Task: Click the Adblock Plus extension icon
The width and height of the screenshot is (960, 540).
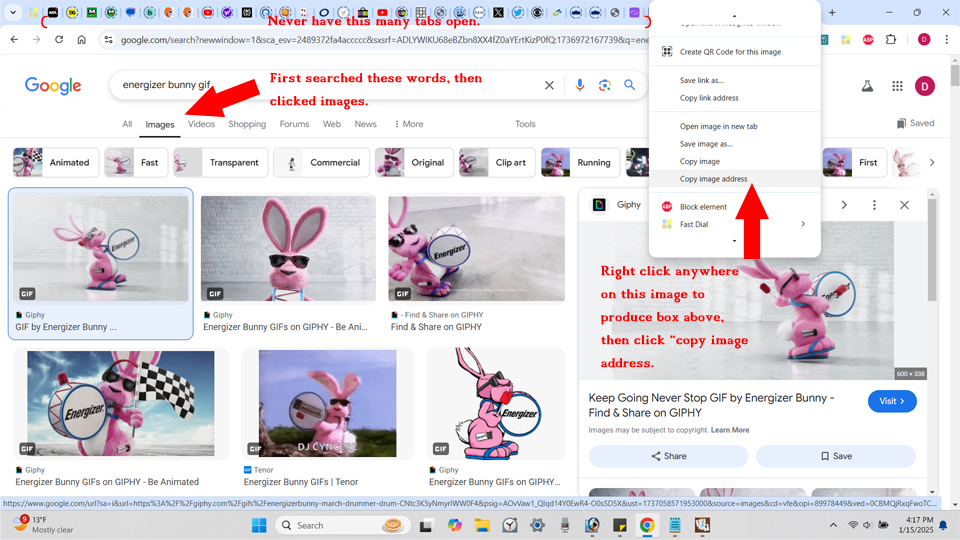Action: click(868, 40)
